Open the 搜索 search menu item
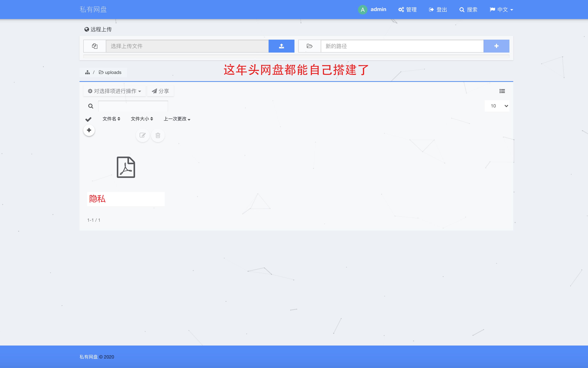 tap(468, 10)
